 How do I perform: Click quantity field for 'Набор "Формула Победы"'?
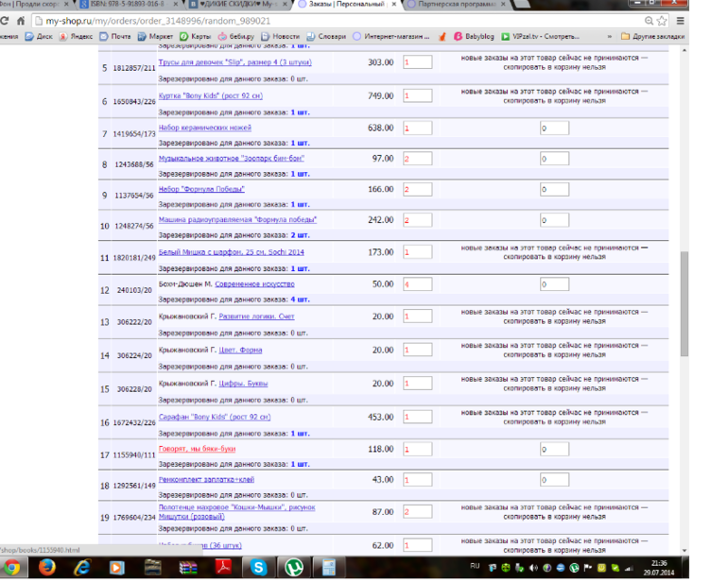pos(417,189)
